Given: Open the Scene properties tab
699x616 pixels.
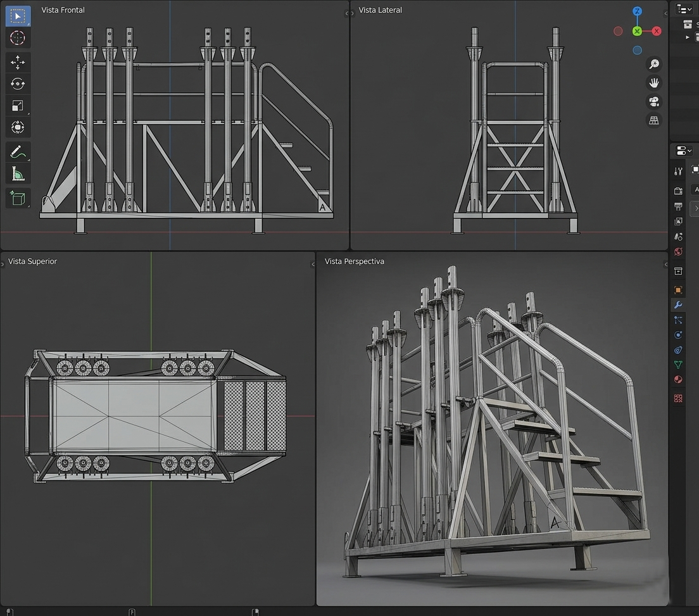Looking at the screenshot, I should [678, 237].
